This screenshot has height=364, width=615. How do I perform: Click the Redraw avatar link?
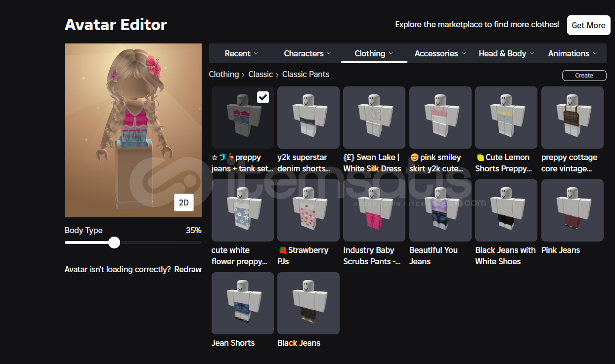(x=188, y=269)
